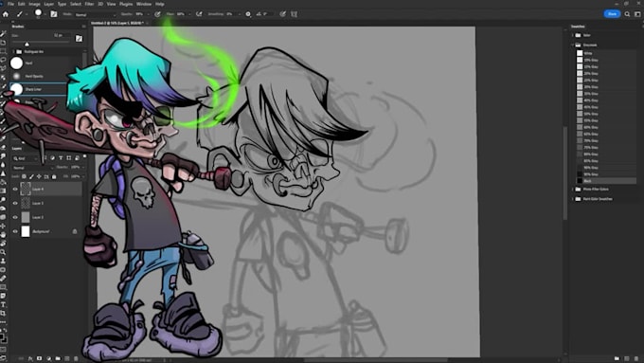This screenshot has width=644, height=363.
Task: Open the Flow dropdown arrow
Action: click(189, 14)
